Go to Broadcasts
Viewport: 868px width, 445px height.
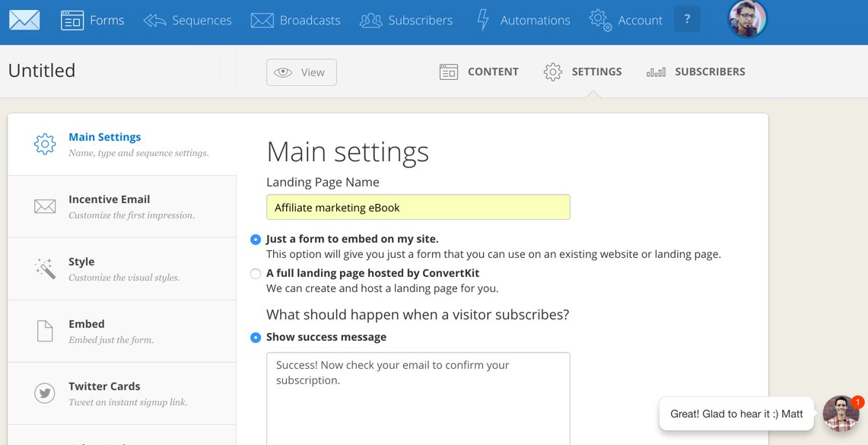295,21
